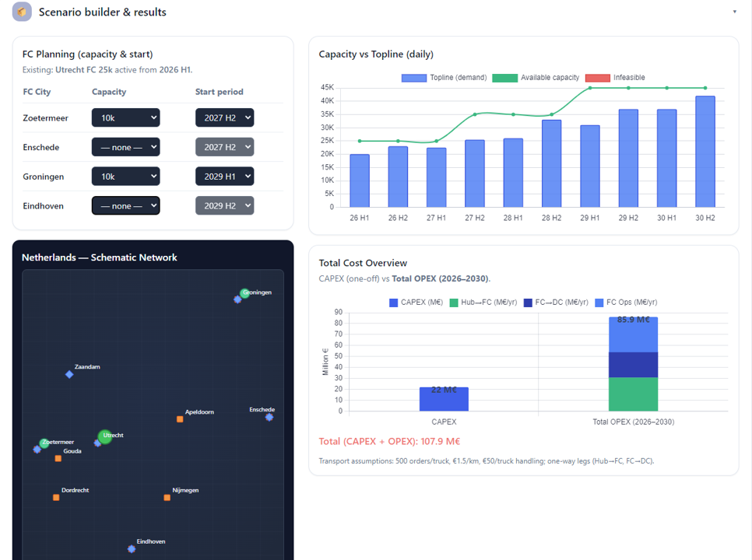
Task: Click the Groningen green FC node
Action: [x=244, y=293]
